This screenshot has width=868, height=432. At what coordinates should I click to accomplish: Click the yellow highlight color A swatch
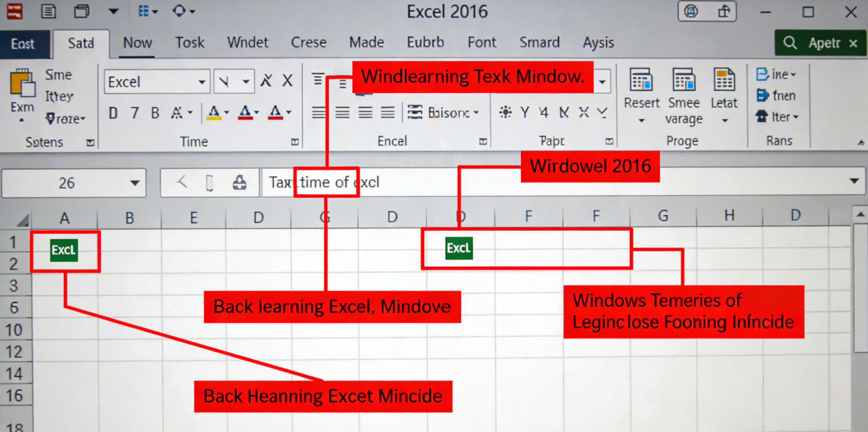pos(214,113)
